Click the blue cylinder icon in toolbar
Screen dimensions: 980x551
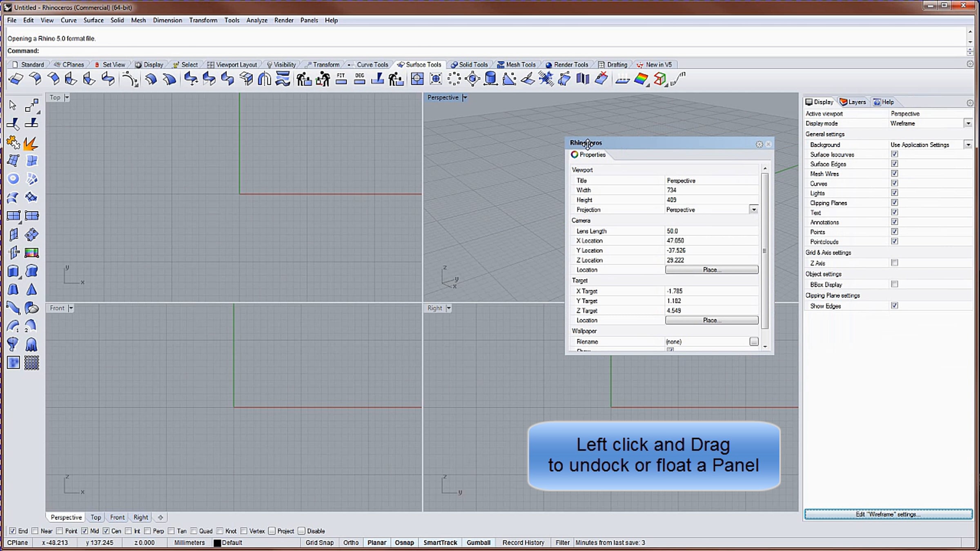(x=490, y=79)
